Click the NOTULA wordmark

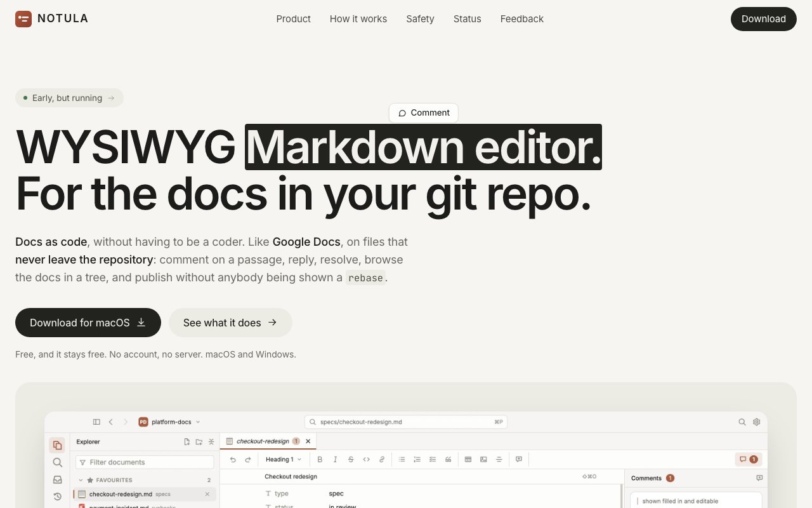(63, 19)
